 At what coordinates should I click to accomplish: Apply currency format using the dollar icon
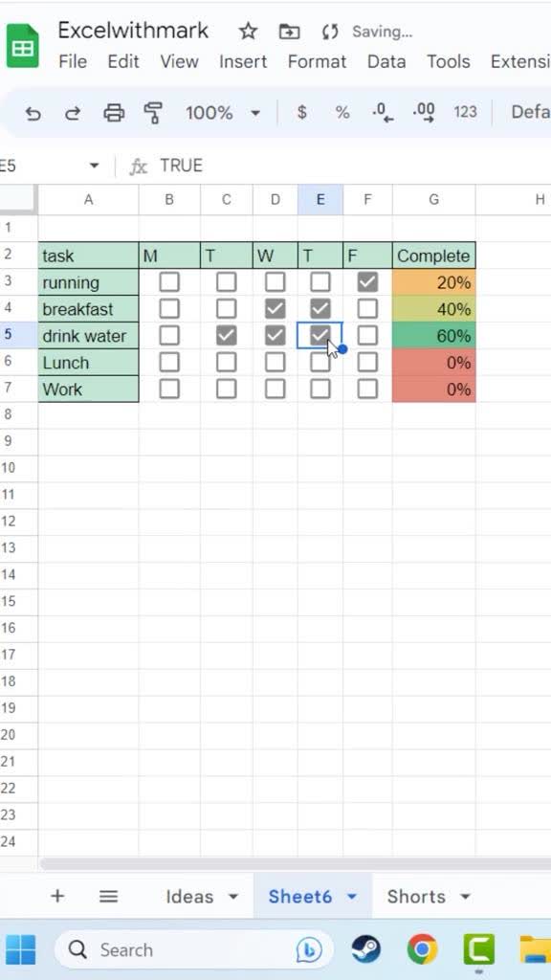(x=300, y=112)
